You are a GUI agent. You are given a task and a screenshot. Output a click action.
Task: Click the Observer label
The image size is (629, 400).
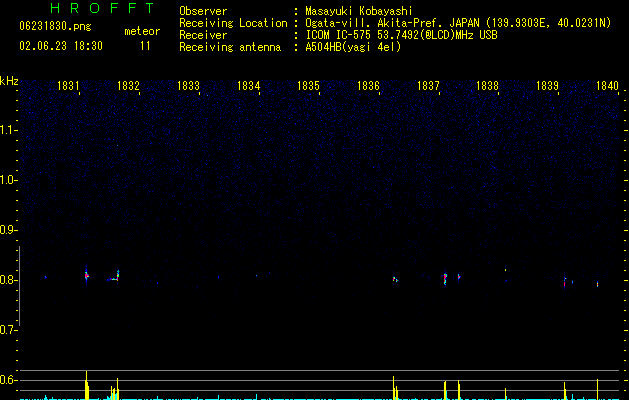203,11
